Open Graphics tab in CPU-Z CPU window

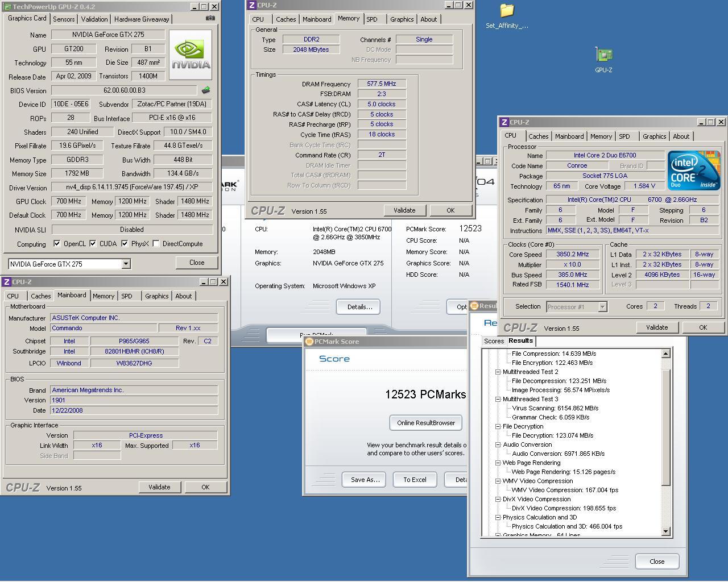(x=654, y=136)
